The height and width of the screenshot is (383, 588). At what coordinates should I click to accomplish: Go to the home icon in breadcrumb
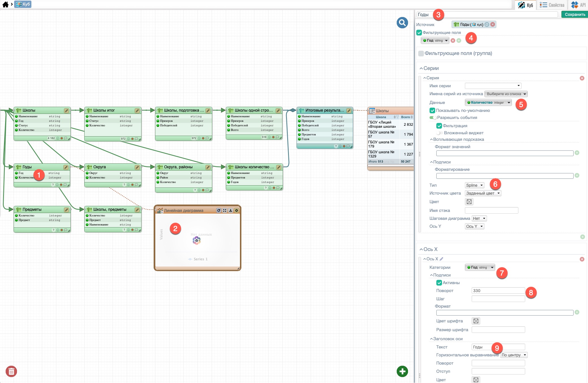click(x=5, y=4)
